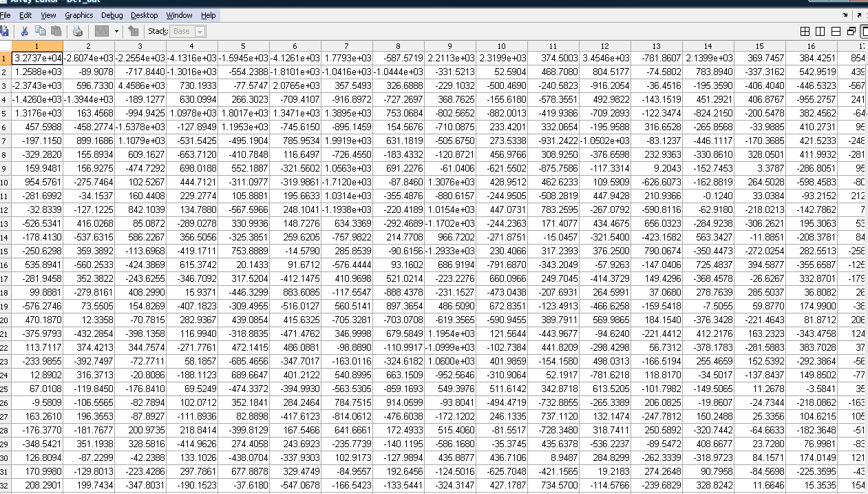This screenshot has width=868, height=494.
Task: Select cell containing 15.3535
Action: [x=812, y=485]
